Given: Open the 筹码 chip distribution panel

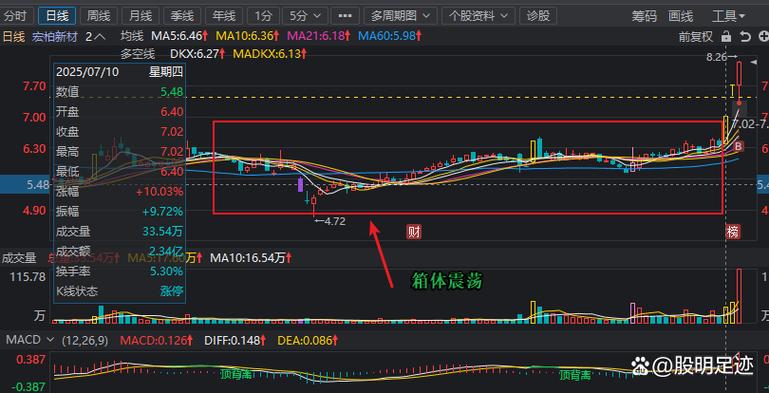Looking at the screenshot, I should pyautogui.click(x=644, y=16).
